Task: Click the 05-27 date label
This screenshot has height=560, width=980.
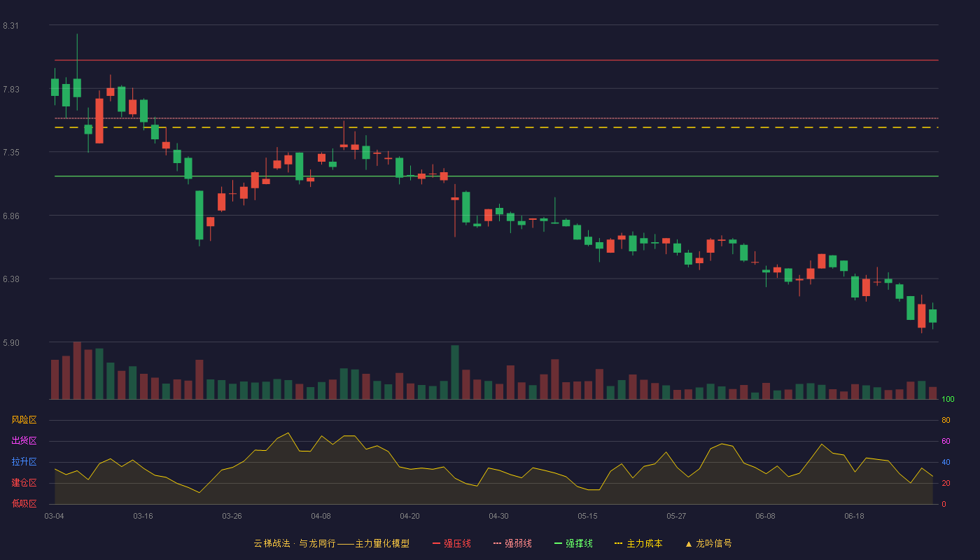Action: [676, 516]
